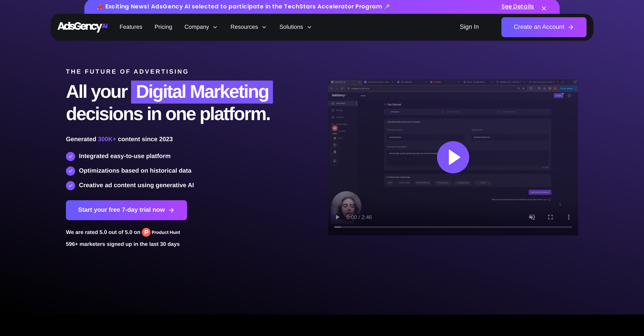
Task: Restart the recording using the redo icon
Action: click(335, 145)
